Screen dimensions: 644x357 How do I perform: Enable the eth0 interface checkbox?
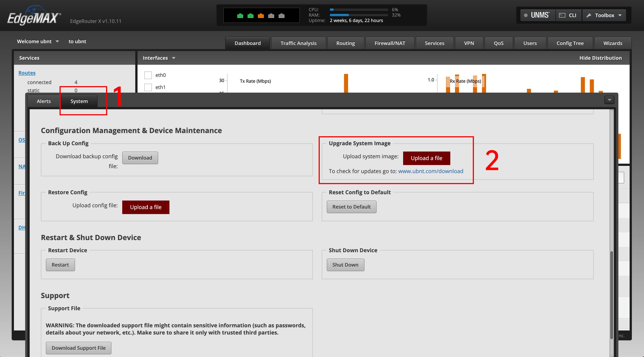tap(148, 75)
